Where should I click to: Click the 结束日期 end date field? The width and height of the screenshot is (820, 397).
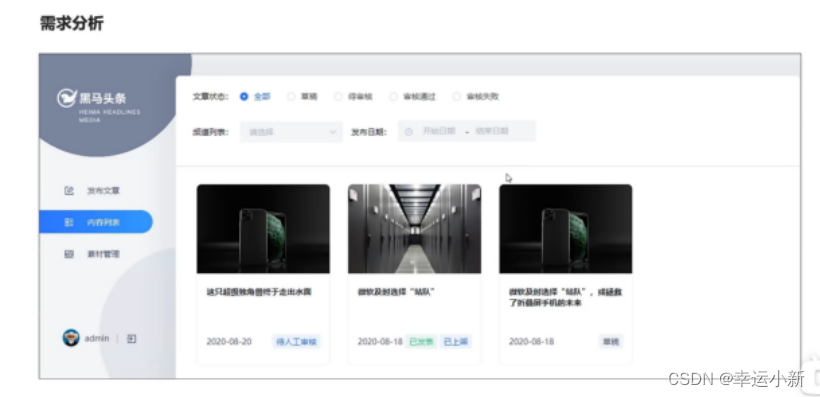coord(492,131)
